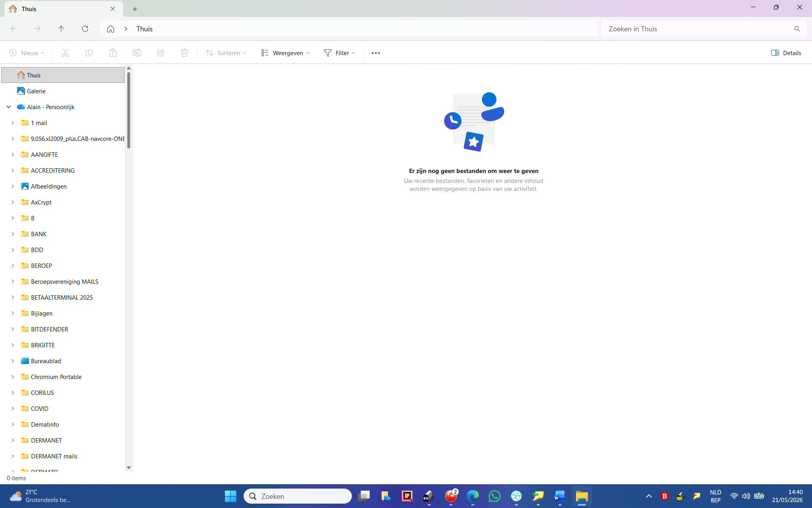Expand the BANK folder chevron
Screen dimensions: 812x508
point(13,234)
